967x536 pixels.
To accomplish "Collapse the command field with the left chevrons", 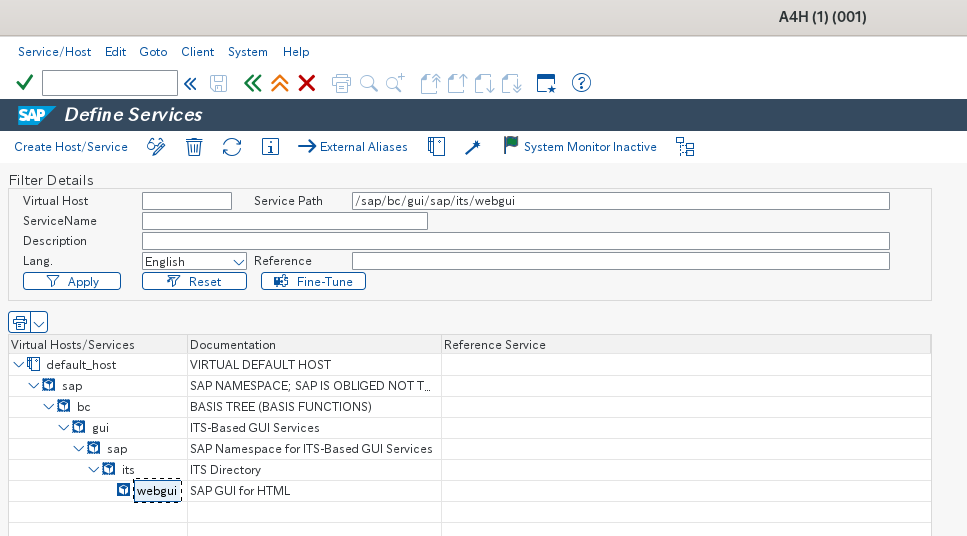I will (x=191, y=83).
